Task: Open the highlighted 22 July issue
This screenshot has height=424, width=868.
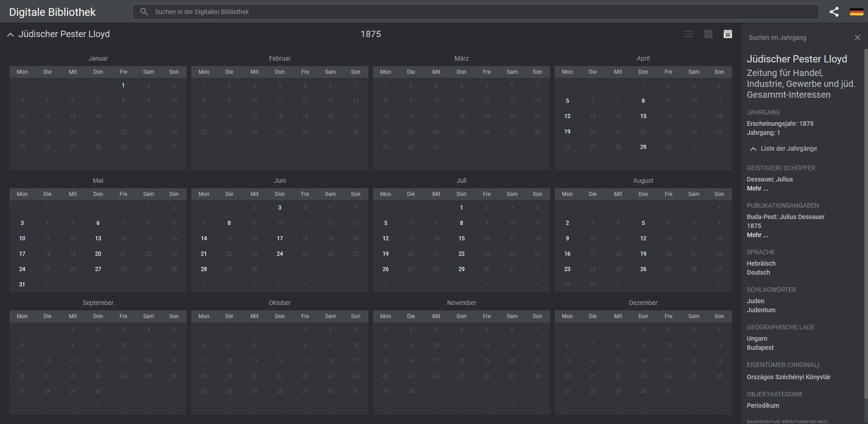Action: click(x=462, y=254)
